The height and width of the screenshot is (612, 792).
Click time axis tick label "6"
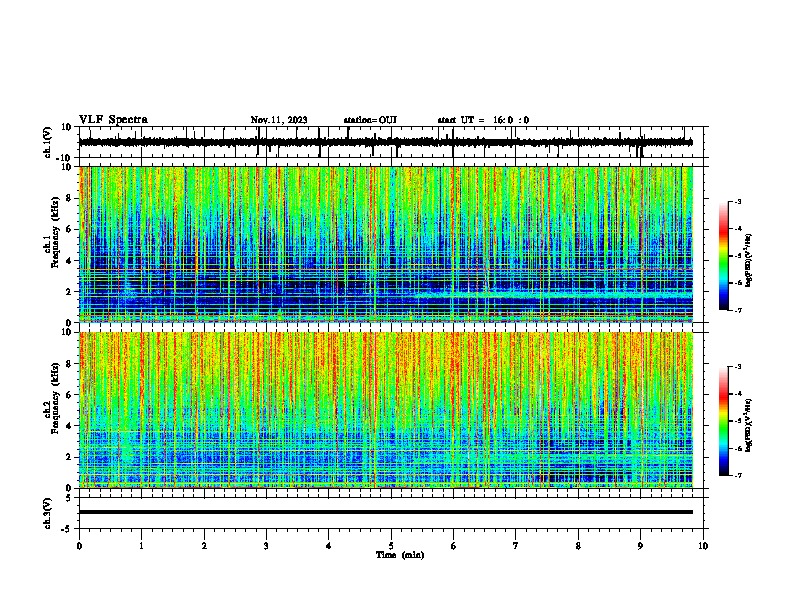coord(454,546)
